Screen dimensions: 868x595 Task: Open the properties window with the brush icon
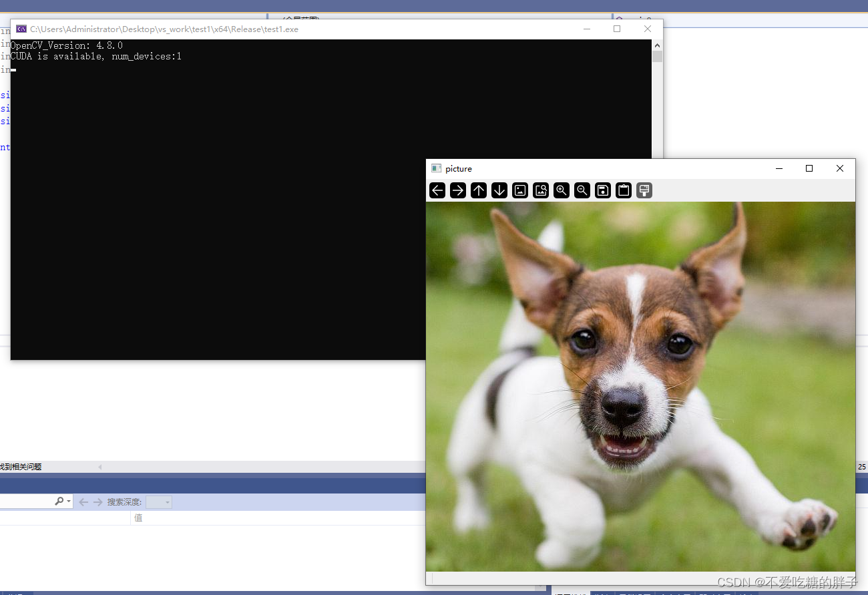pyautogui.click(x=644, y=190)
